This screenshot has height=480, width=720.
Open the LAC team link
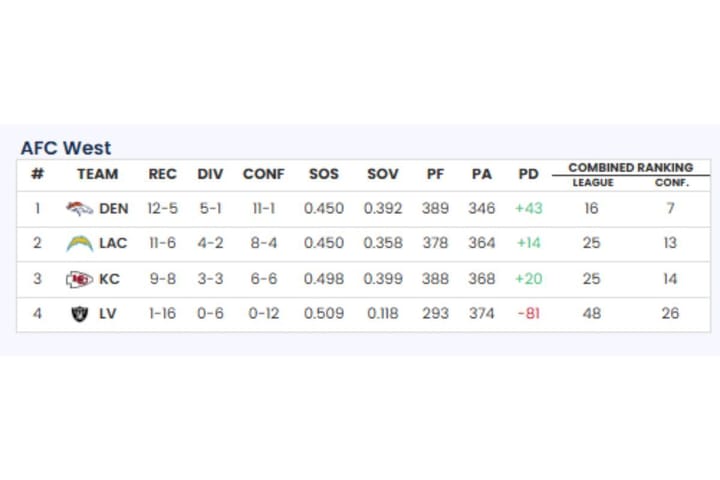(113, 244)
